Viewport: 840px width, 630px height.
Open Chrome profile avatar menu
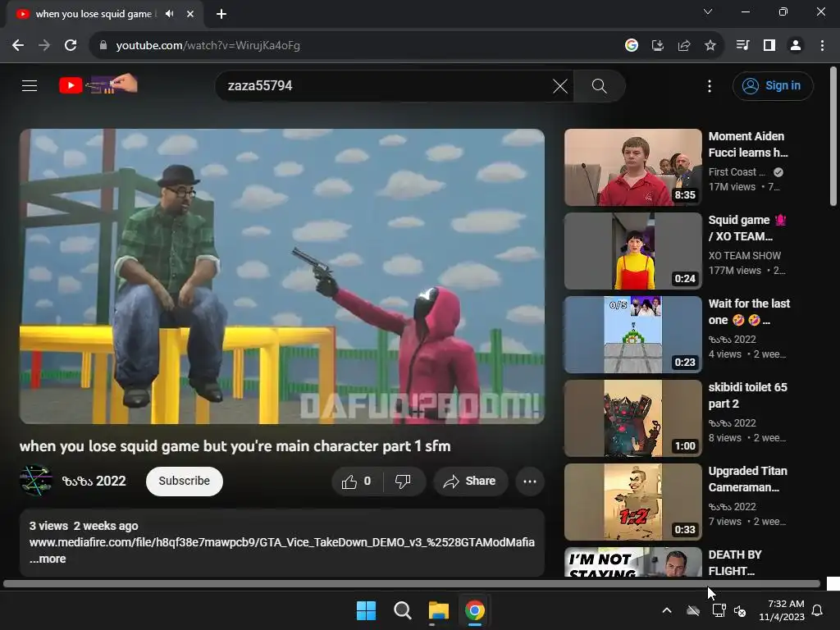796,46
